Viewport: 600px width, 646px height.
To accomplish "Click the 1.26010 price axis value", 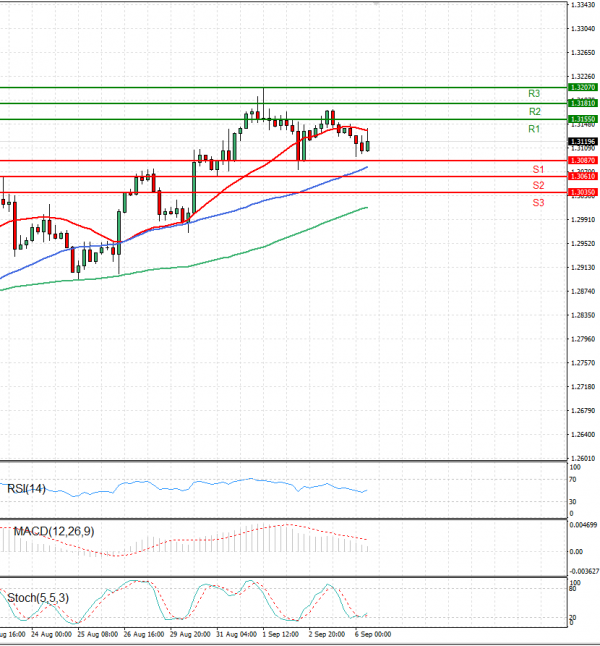I will click(583, 458).
